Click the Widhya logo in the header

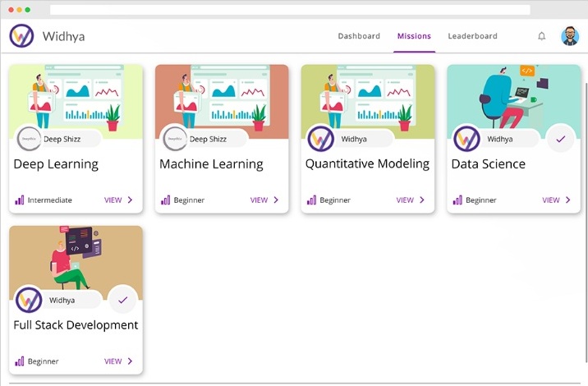pyautogui.click(x=21, y=36)
